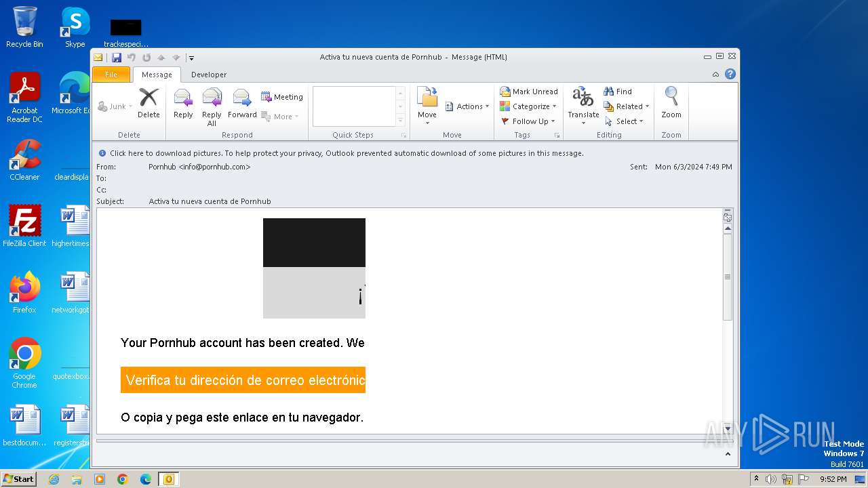Click the Outlook taskbar button
868x488 pixels.
(168, 479)
